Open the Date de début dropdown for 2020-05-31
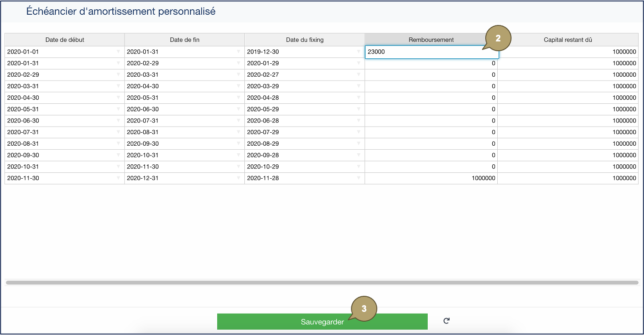This screenshot has width=644, height=335. point(119,109)
